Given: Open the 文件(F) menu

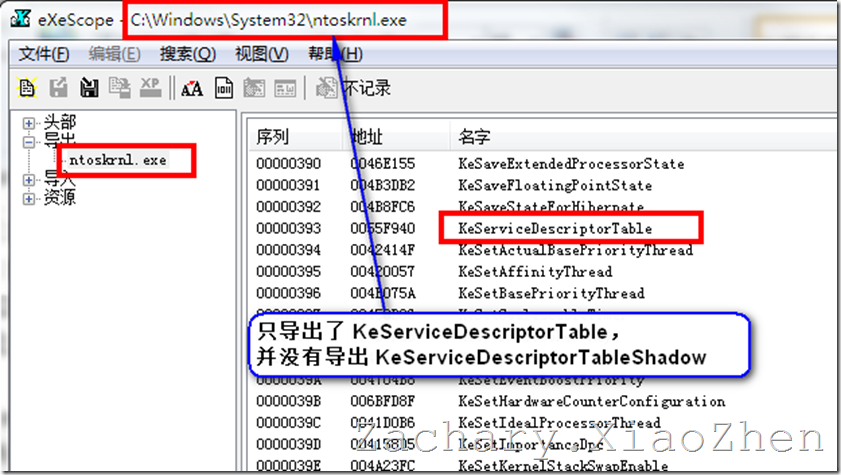Looking at the screenshot, I should pos(43,54).
